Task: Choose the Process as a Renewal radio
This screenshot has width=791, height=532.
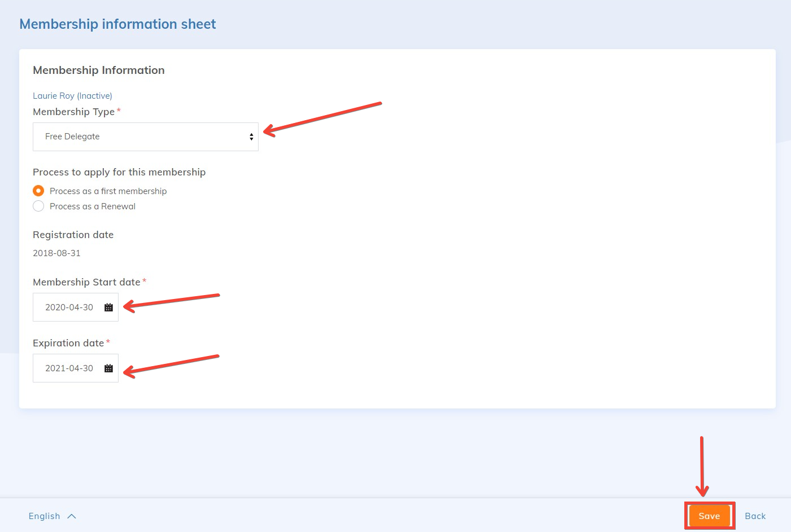Action: (x=38, y=206)
